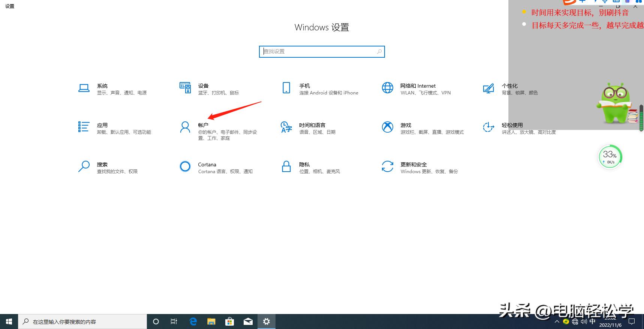
Task: Open the 网络和 Internet globe icon
Action: tap(388, 88)
